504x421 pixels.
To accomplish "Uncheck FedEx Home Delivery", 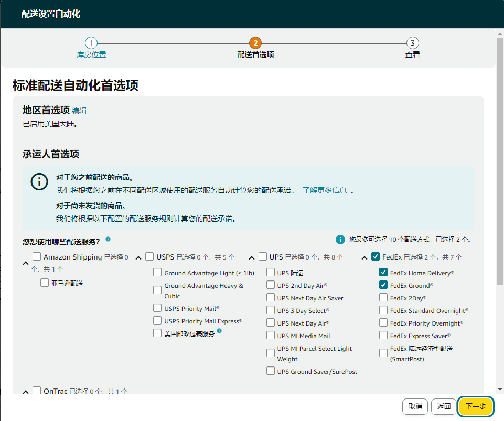I will click(383, 272).
